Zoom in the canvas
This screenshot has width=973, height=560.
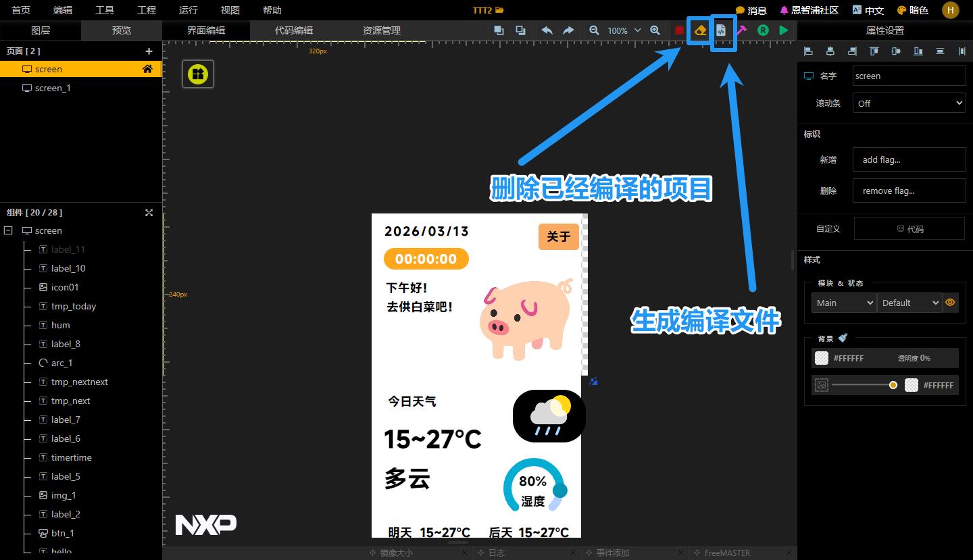click(x=655, y=30)
